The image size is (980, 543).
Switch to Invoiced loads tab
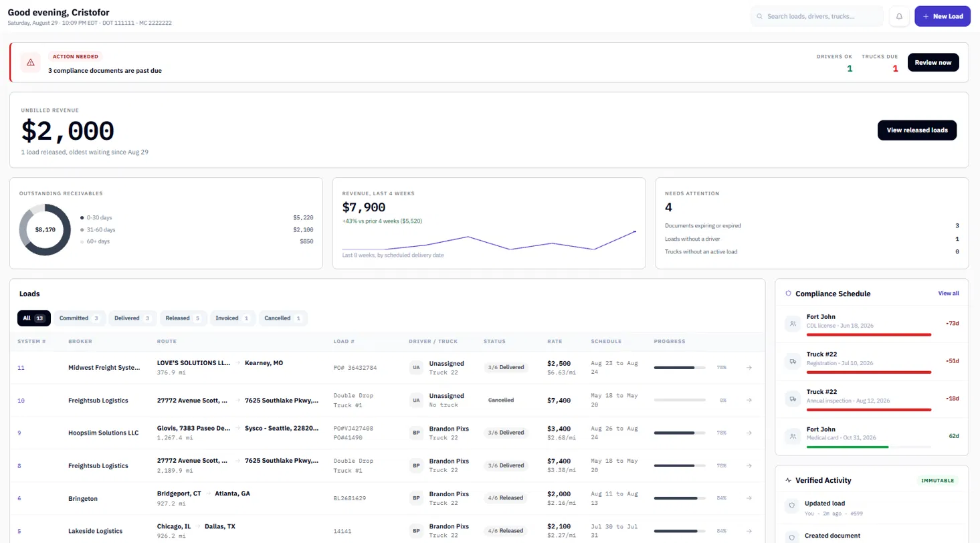click(x=233, y=318)
